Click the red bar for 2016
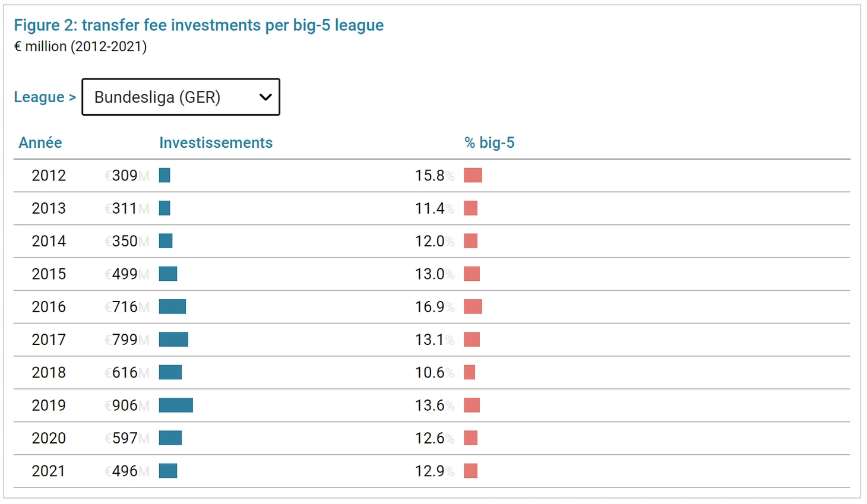The image size is (867, 504). point(473,307)
